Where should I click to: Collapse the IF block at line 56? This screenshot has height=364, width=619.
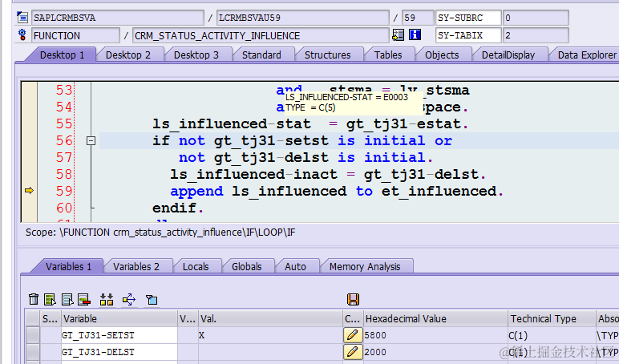[x=91, y=140]
